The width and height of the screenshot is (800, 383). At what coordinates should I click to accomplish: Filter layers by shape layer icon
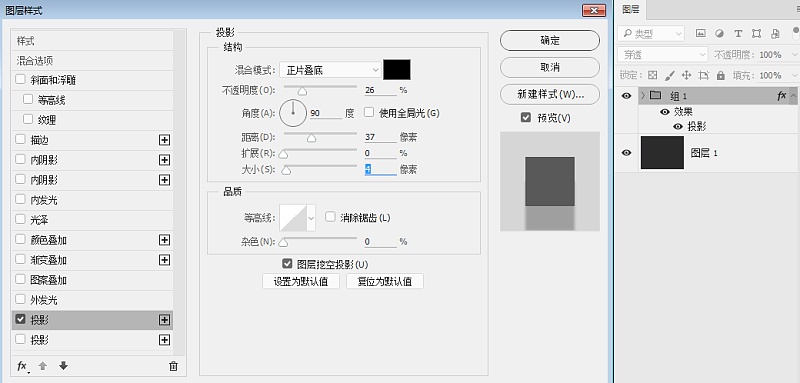[x=757, y=33]
